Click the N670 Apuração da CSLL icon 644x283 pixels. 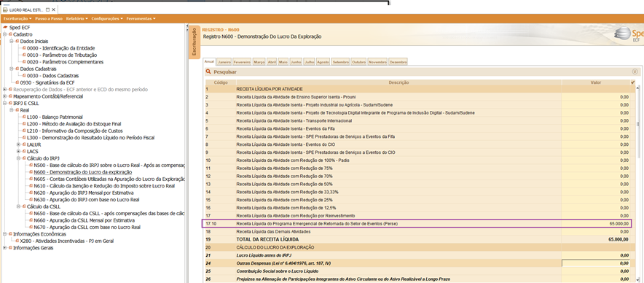pos(31,228)
